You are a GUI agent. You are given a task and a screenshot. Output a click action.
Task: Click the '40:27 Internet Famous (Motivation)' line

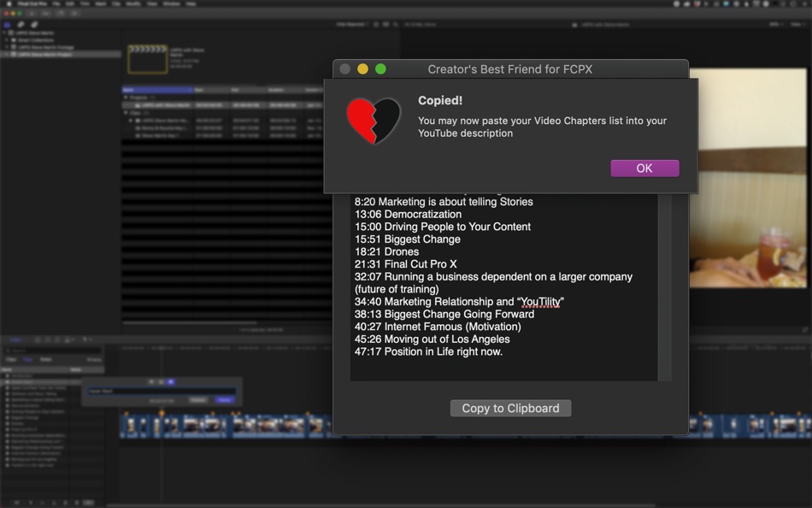pyautogui.click(x=438, y=327)
